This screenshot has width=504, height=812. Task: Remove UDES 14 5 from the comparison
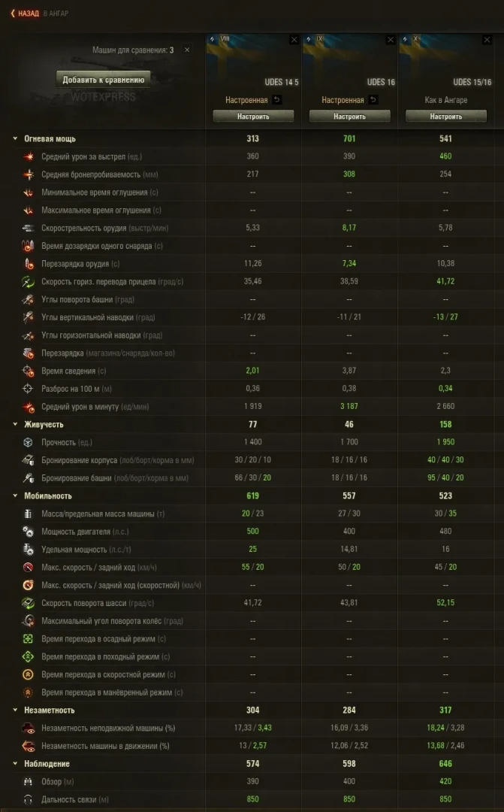pyautogui.click(x=294, y=40)
